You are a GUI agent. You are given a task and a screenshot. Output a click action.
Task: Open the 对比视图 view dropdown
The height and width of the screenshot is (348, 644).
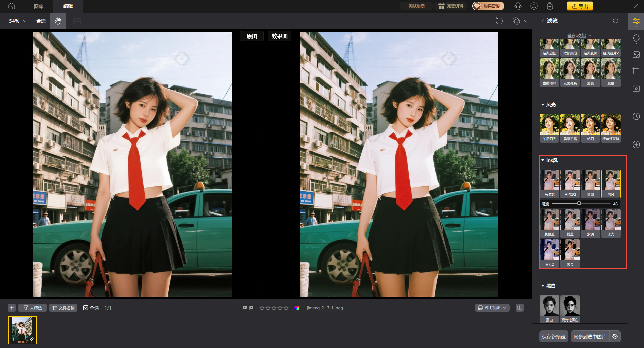[492, 308]
